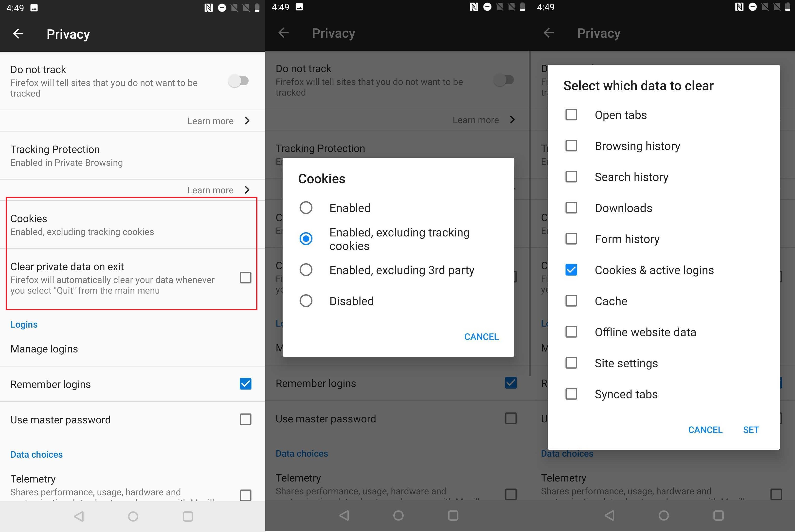
Task: Select Disabled radio button for Cookies
Action: (306, 300)
